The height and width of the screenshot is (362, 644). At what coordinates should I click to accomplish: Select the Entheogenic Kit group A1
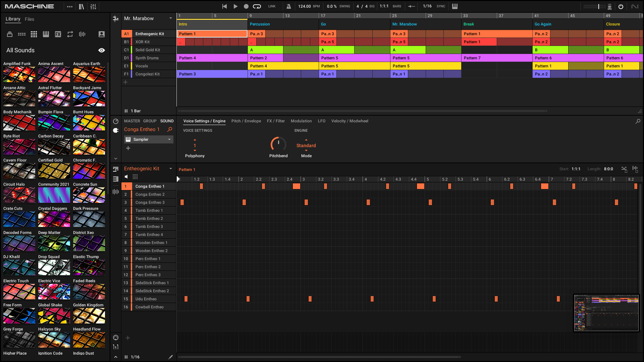149,34
